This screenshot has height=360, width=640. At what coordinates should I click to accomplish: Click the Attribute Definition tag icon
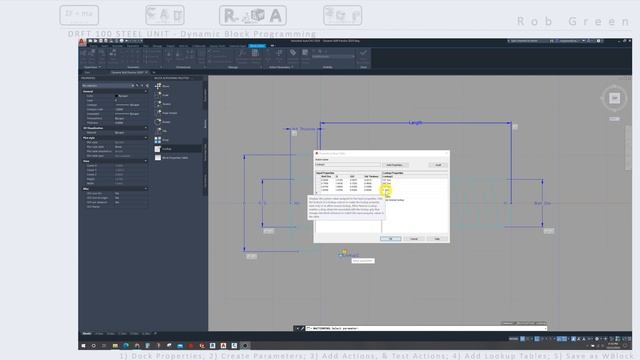293,53
